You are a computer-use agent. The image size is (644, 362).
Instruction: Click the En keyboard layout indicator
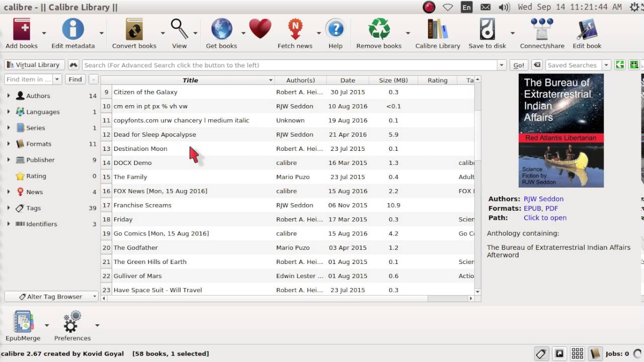467,7
